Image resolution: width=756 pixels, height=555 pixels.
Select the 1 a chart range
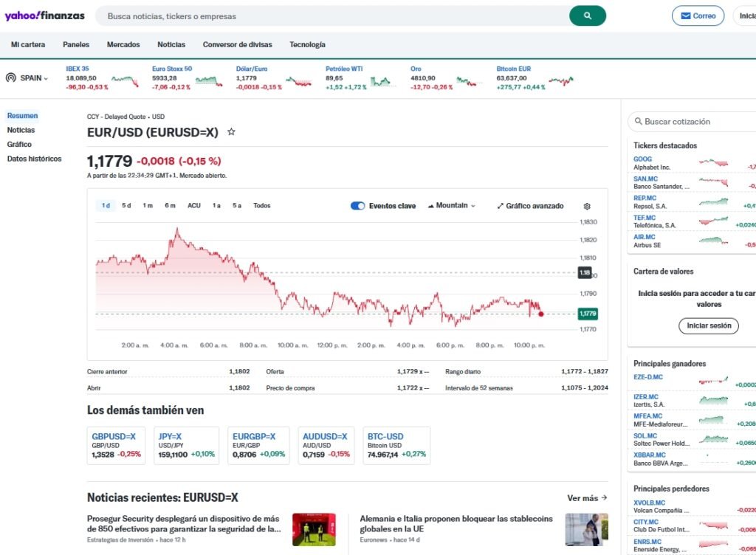coord(216,206)
